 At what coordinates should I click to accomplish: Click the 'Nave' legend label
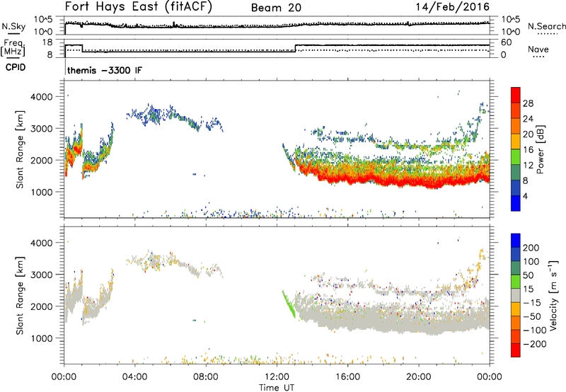(538, 50)
